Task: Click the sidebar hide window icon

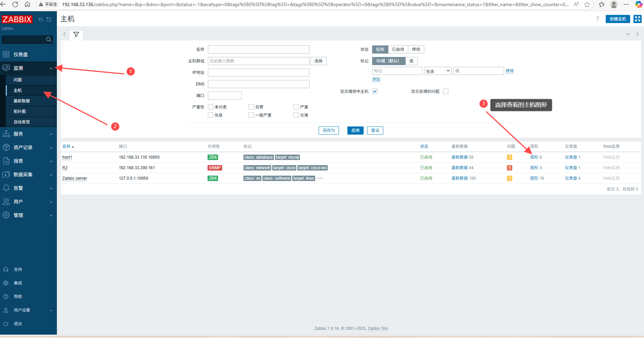Action: 49,19
